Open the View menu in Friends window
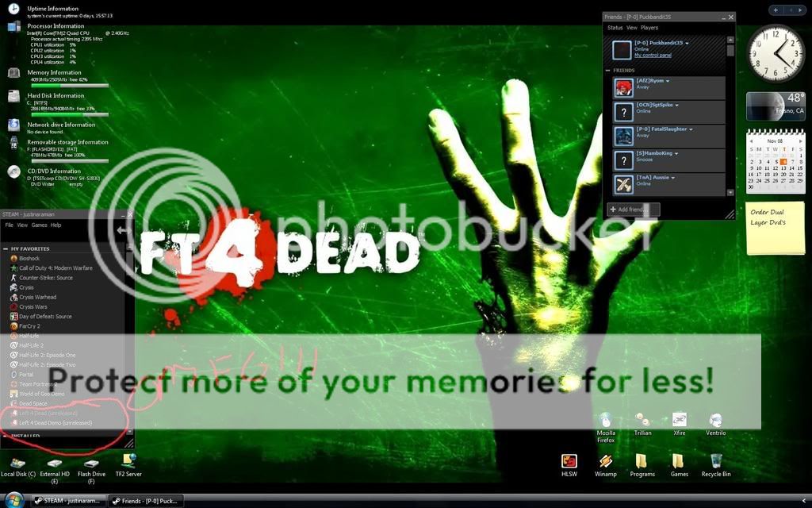 [x=632, y=28]
